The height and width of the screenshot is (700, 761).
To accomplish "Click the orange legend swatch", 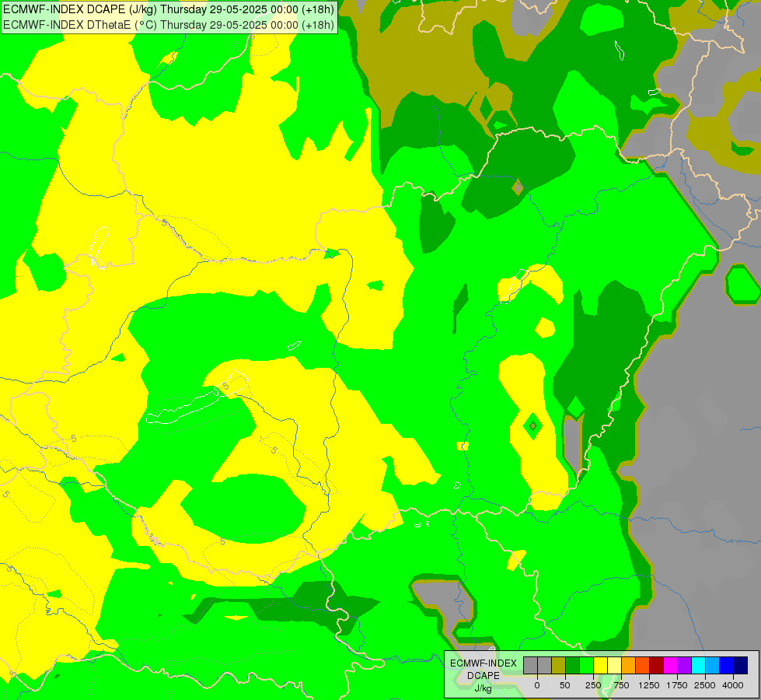I will point(629,665).
